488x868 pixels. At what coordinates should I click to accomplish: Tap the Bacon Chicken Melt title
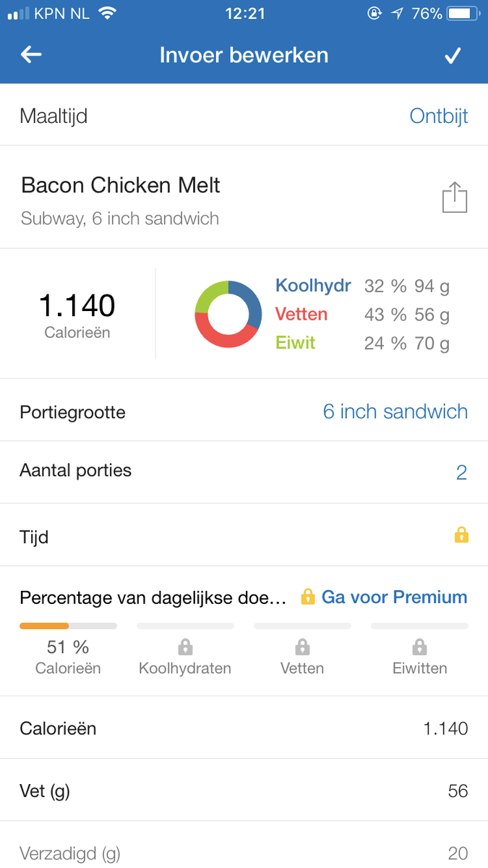click(x=121, y=185)
